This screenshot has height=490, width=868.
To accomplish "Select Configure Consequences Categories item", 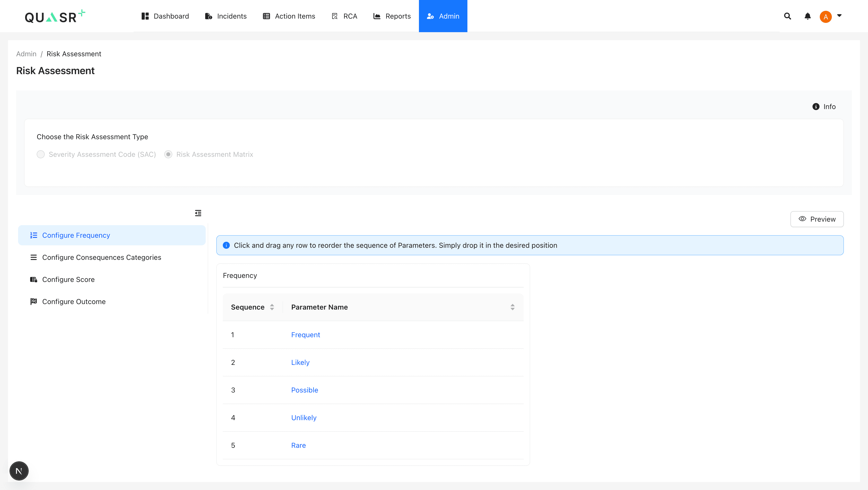I will 101,257.
